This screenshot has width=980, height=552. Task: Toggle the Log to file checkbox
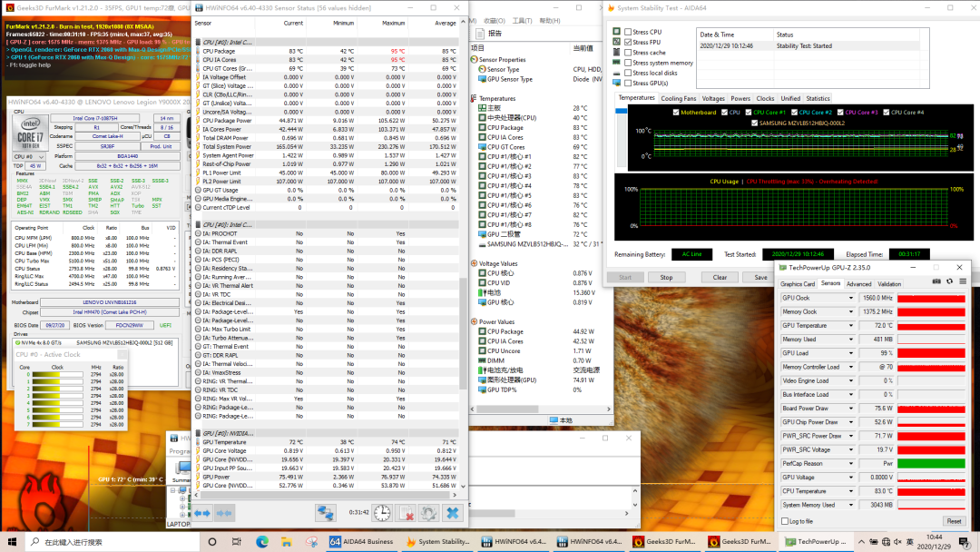click(785, 521)
